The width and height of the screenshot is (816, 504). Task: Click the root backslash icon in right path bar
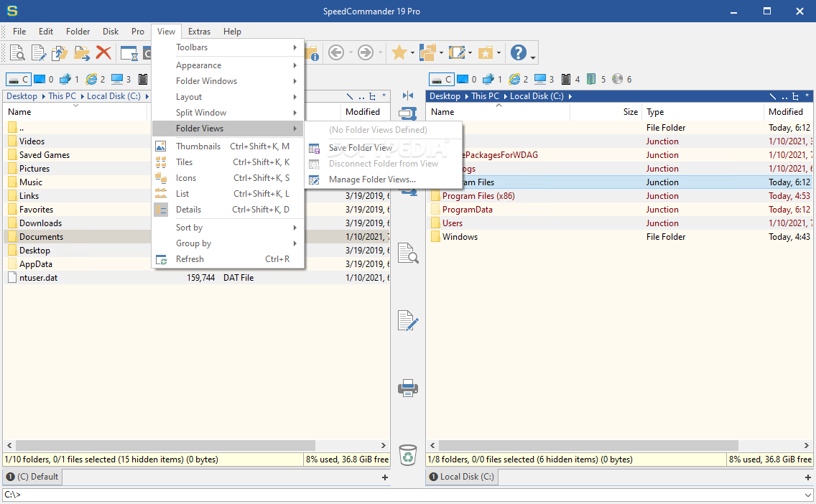[x=773, y=96]
